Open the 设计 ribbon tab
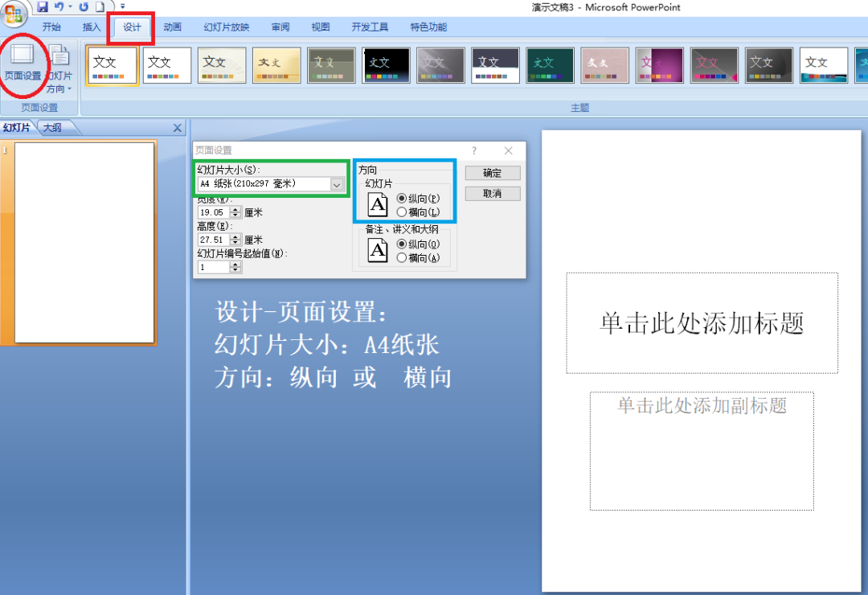Screen dimensions: 868x595 [132, 27]
